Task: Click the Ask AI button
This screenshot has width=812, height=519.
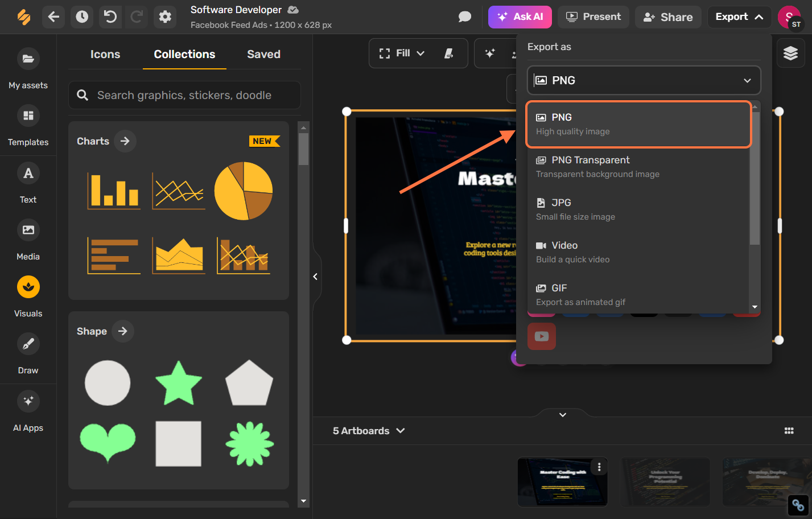Action: click(520, 17)
